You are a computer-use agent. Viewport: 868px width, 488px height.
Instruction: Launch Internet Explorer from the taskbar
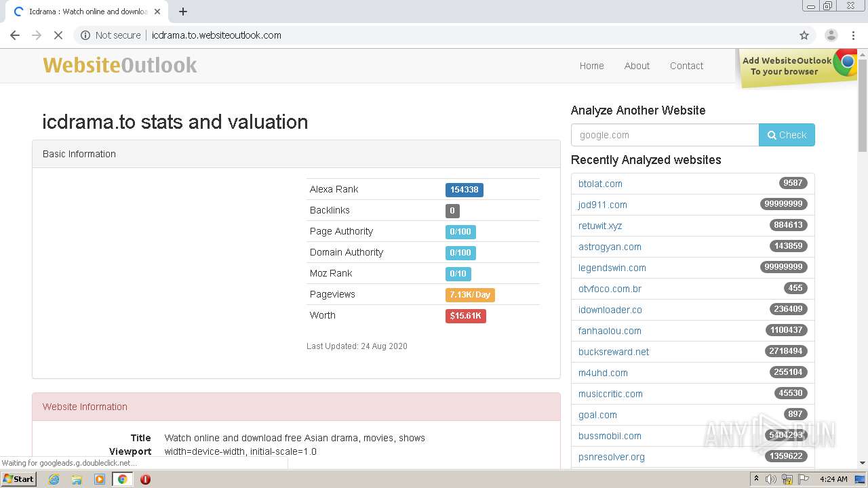[54, 479]
